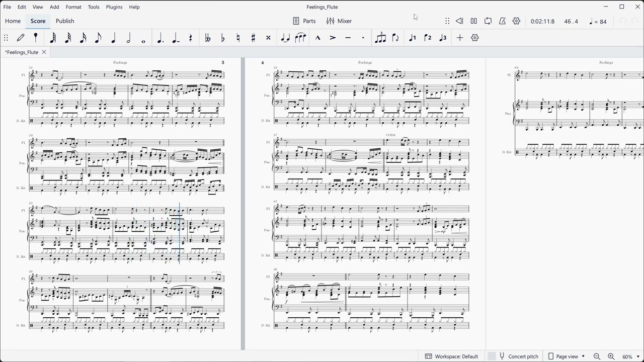644x362 pixels.
Task: Switch to voice 3
Action: tap(443, 38)
